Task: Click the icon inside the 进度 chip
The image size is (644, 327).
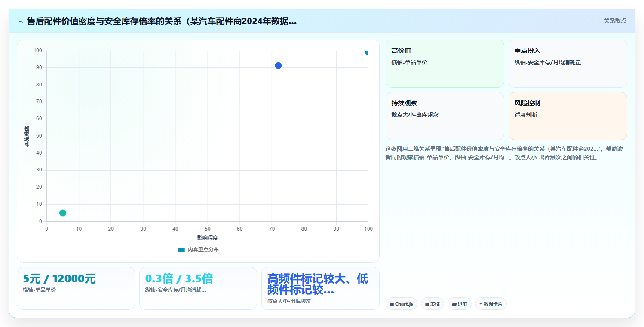Action: point(454,304)
